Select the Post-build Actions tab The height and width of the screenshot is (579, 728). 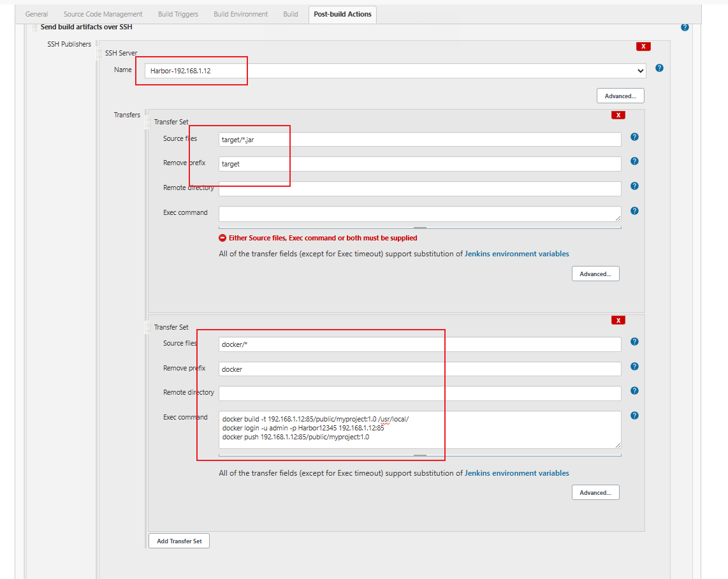coord(342,15)
